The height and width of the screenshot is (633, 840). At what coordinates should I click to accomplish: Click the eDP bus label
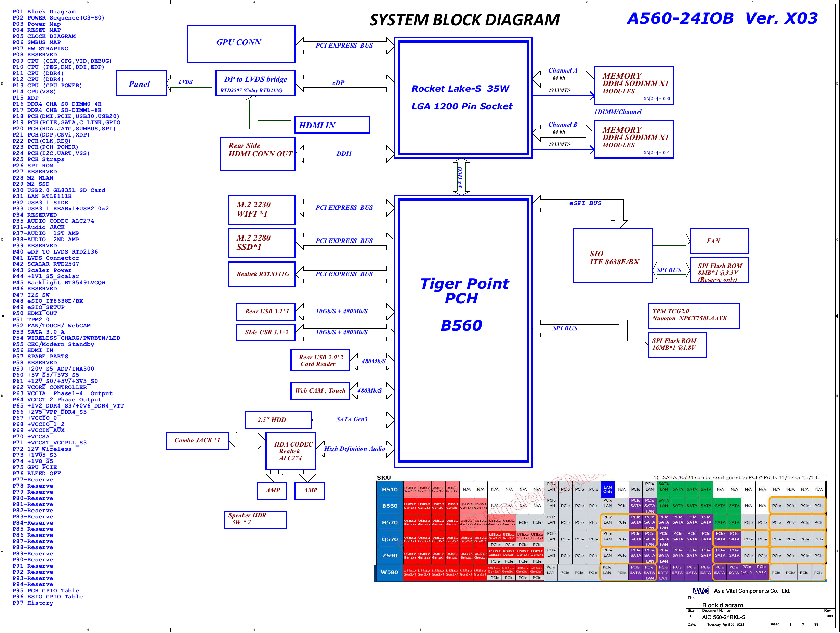point(338,83)
